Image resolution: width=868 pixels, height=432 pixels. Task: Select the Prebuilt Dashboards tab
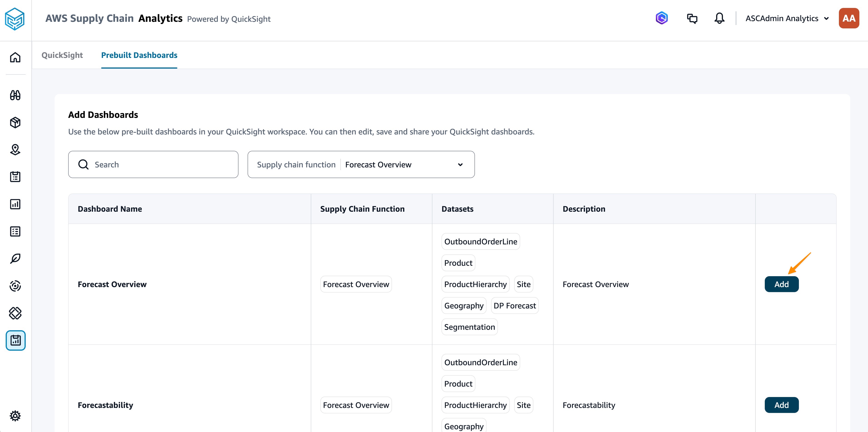139,55
